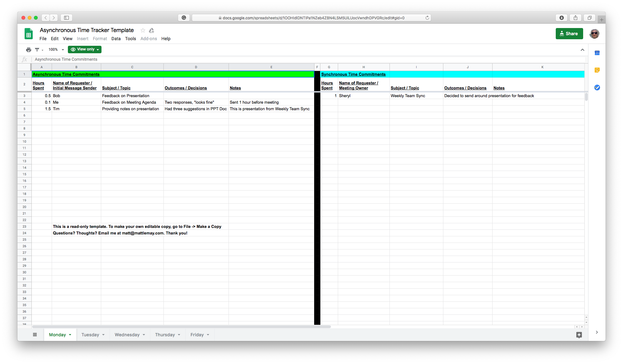Viewport: 623px width, 364px height.
Task: Open Safari downloads icon
Action: click(561, 18)
